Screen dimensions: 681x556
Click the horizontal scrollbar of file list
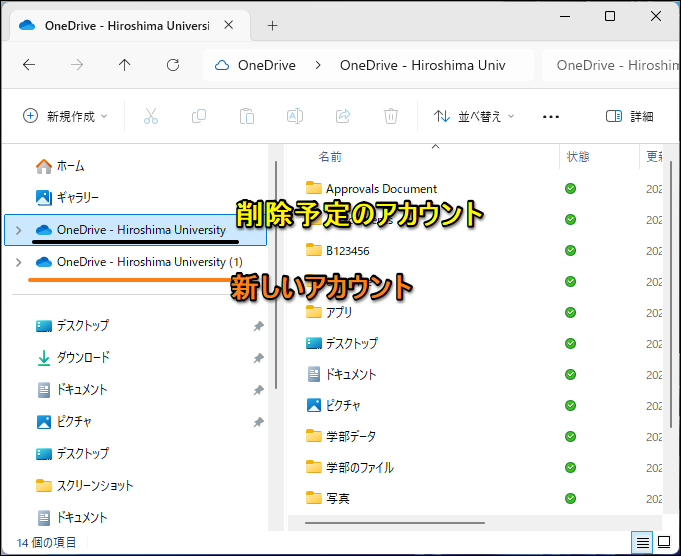pyautogui.click(x=394, y=523)
